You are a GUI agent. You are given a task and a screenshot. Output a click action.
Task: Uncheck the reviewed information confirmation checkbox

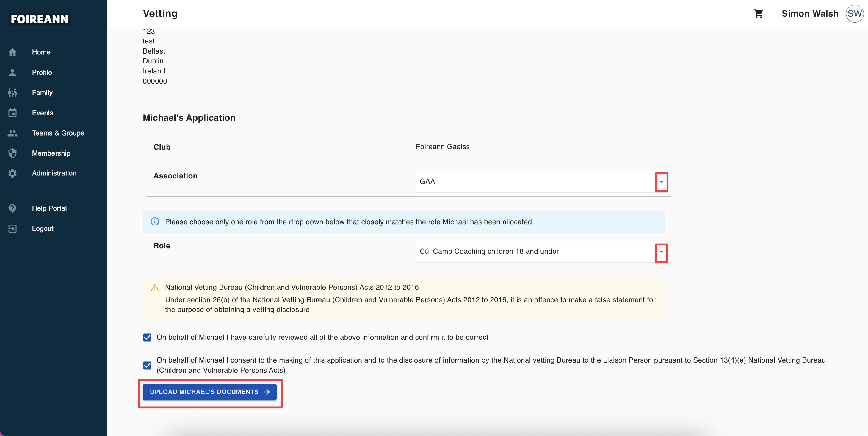(x=147, y=337)
